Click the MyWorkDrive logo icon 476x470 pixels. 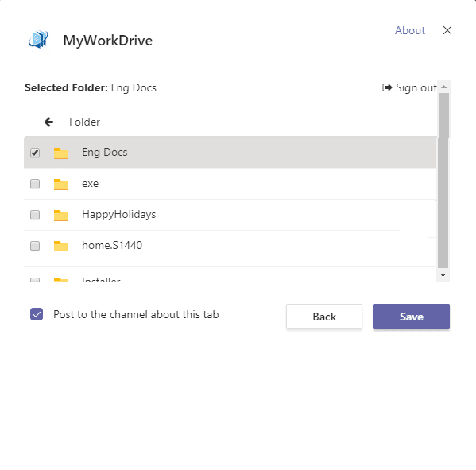pyautogui.click(x=38, y=40)
